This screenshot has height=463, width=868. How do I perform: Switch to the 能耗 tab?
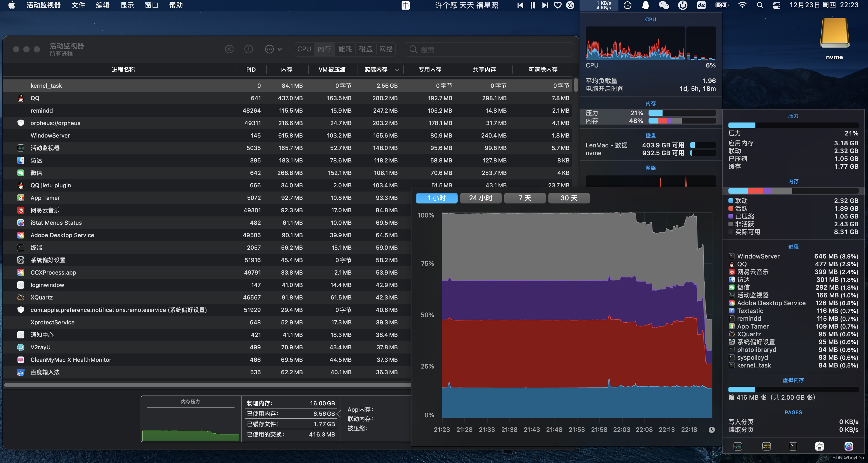[x=345, y=49]
